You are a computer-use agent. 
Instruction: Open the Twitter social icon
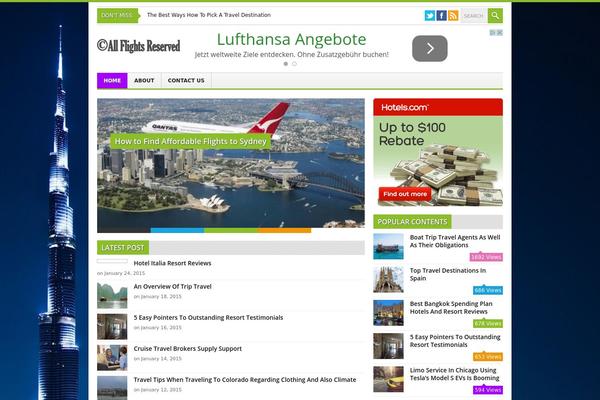tap(430, 15)
